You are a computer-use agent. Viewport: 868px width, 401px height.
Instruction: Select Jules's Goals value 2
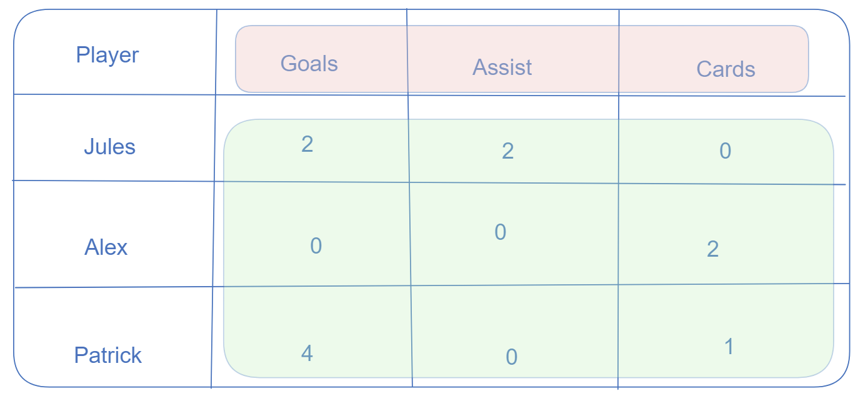(307, 145)
